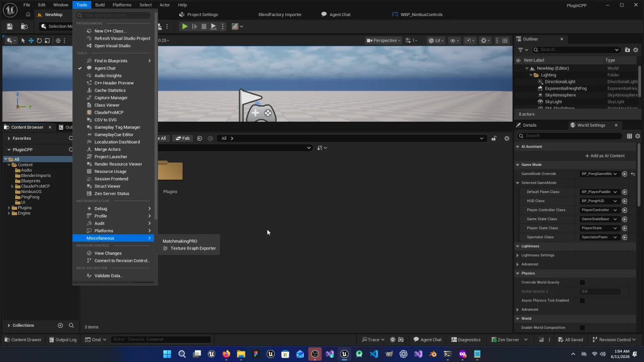
Task: Collapse the Game Mode section
Action: coord(517,165)
